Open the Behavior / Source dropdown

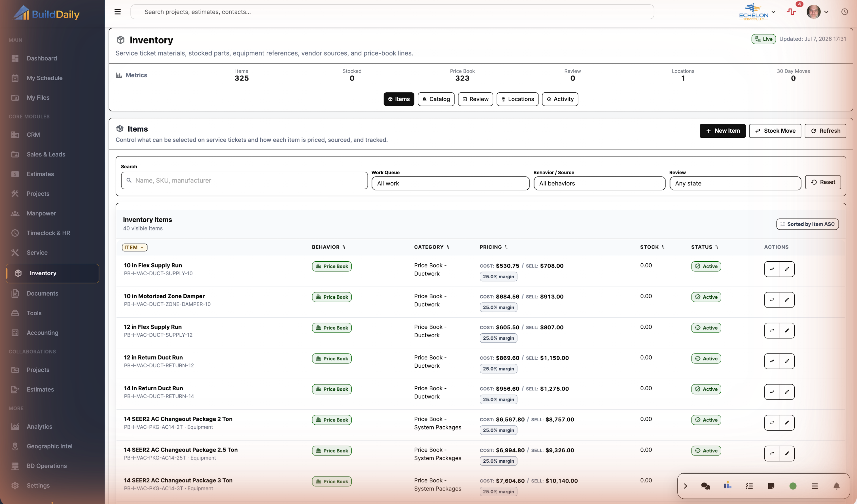click(599, 183)
